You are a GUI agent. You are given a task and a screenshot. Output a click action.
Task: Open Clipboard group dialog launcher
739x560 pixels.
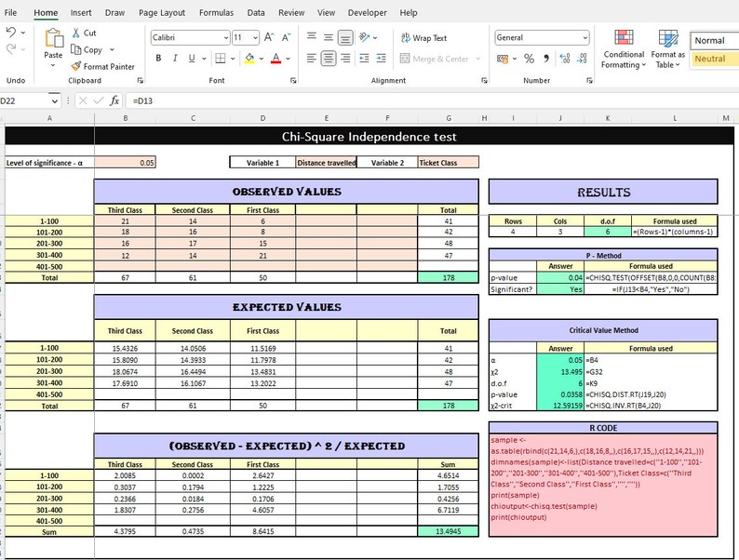coord(140,81)
